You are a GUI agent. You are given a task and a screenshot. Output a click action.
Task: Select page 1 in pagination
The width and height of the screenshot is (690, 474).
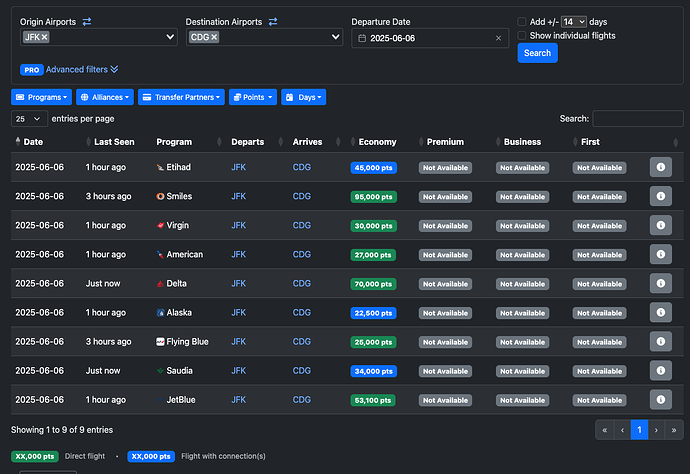(639, 430)
